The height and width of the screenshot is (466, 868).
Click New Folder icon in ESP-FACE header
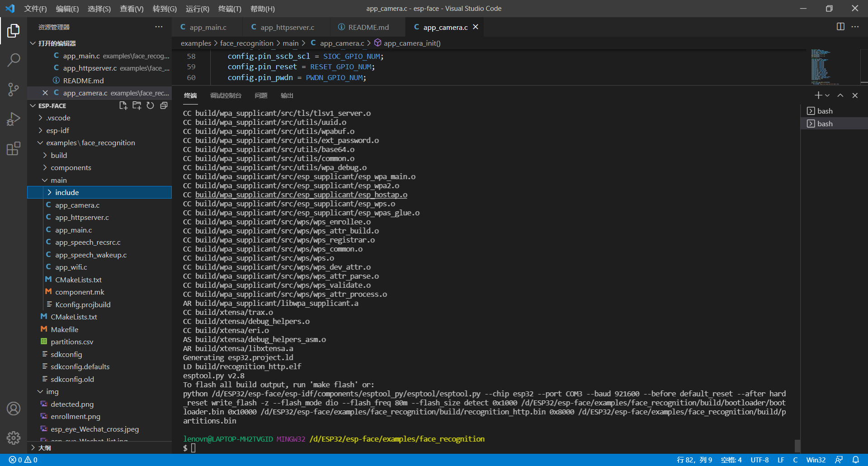click(x=137, y=105)
